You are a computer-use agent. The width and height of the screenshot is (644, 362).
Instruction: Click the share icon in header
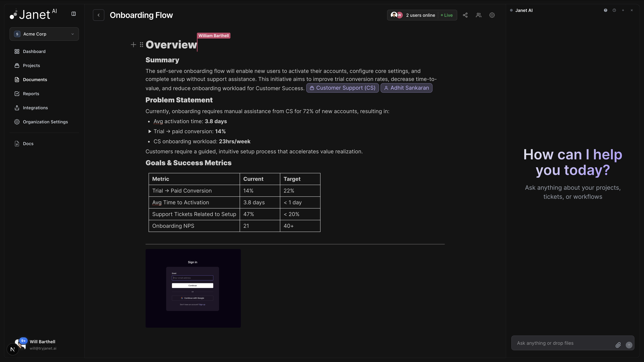(x=465, y=15)
